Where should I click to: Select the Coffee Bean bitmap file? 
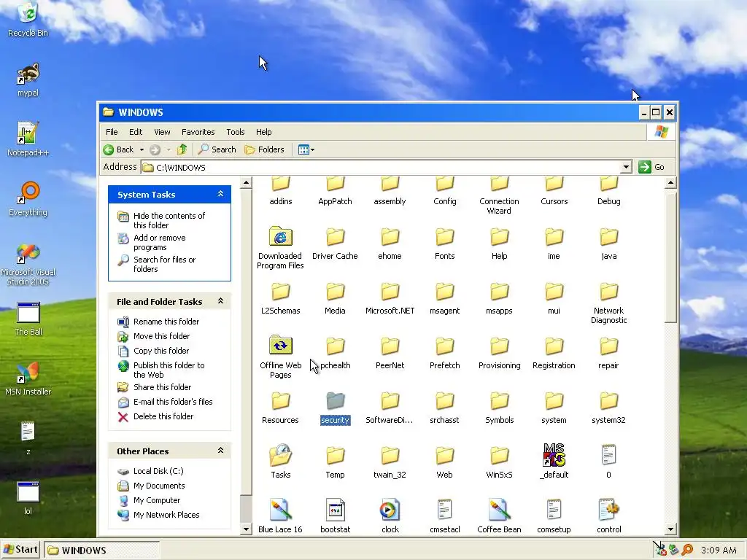point(499,516)
